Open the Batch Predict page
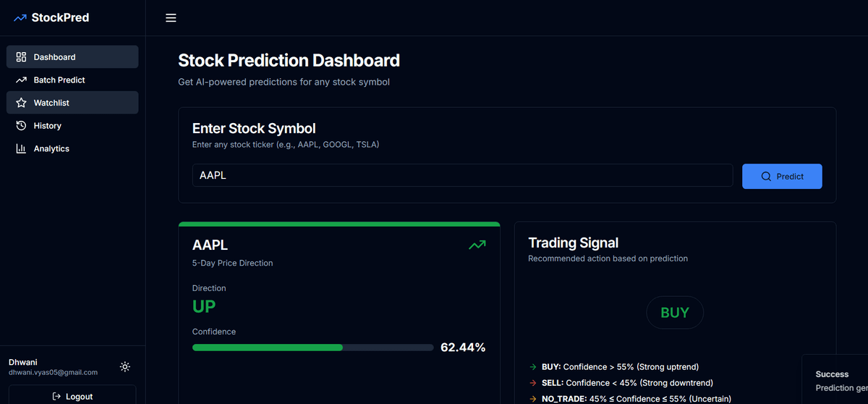 pos(59,80)
